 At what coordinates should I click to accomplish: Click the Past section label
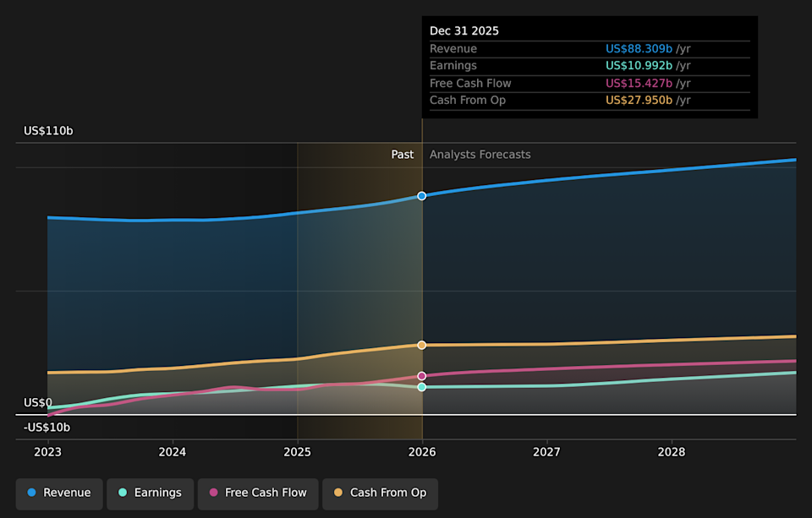[402, 155]
